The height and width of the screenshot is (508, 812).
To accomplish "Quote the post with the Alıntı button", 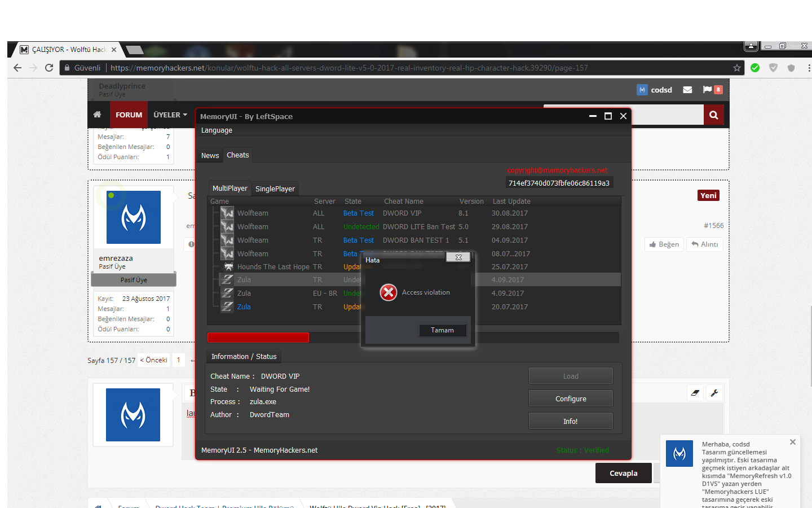I will point(705,244).
